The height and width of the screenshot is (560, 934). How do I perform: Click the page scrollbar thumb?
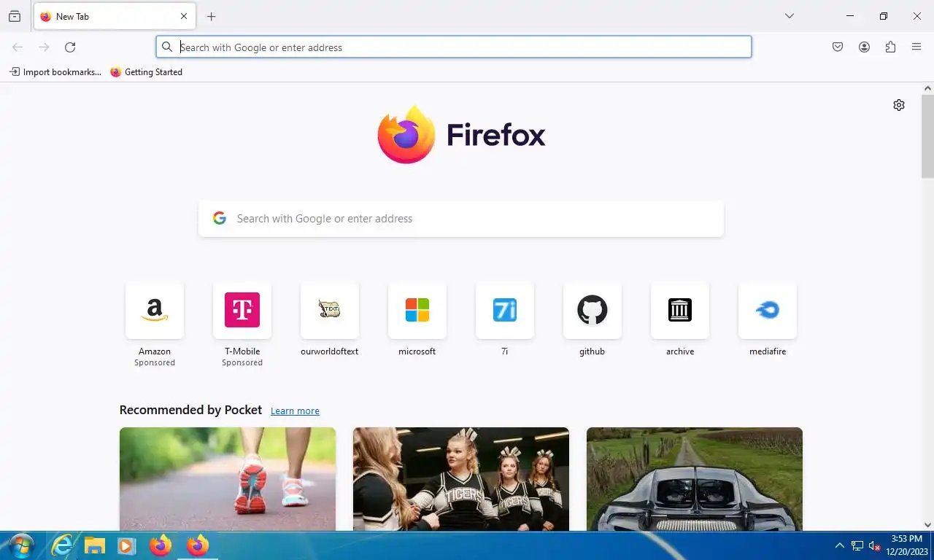pos(927,136)
